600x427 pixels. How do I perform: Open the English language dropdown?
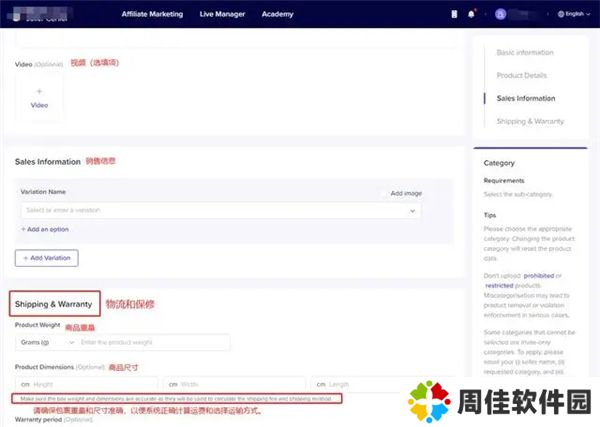(x=574, y=14)
